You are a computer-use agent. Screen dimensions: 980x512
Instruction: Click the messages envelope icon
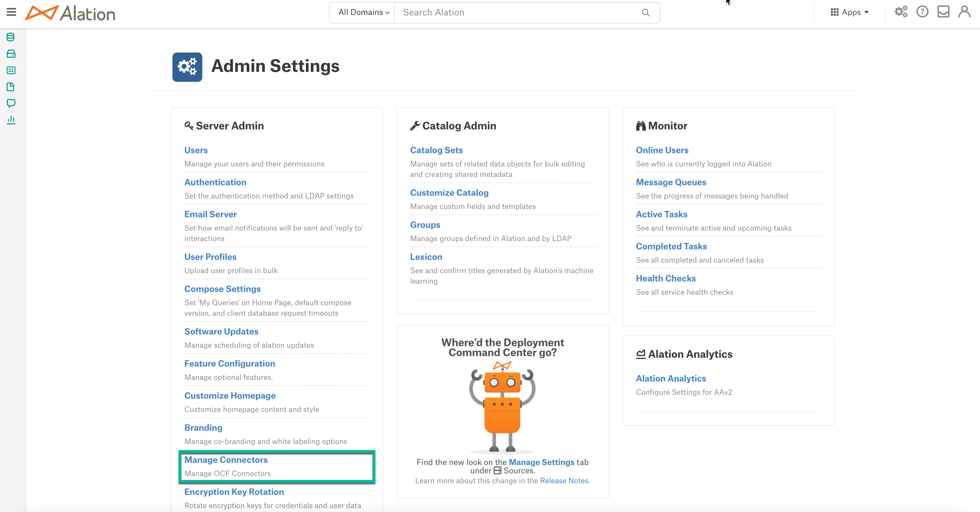(944, 12)
